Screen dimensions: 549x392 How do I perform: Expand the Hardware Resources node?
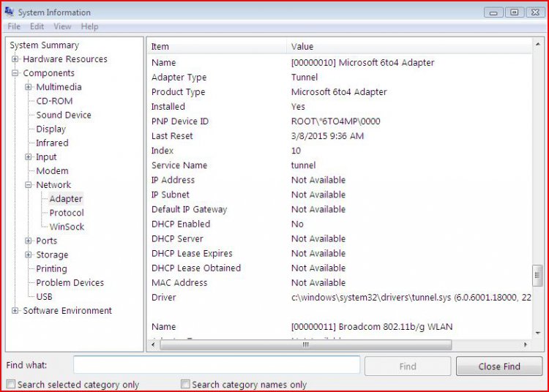tap(15, 59)
